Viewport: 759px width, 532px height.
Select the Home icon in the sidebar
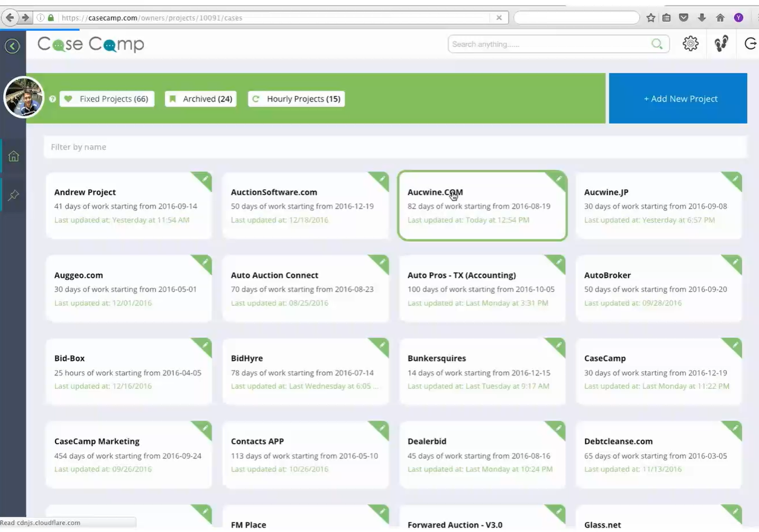tap(13, 155)
